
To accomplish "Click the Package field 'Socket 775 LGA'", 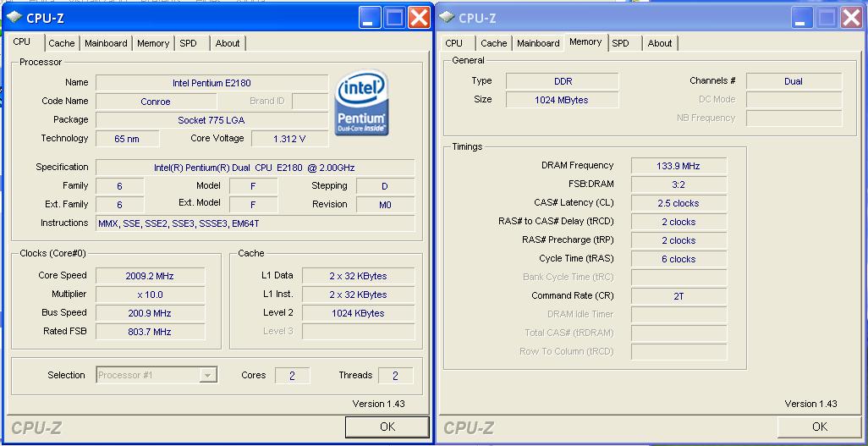I will pyautogui.click(x=212, y=120).
